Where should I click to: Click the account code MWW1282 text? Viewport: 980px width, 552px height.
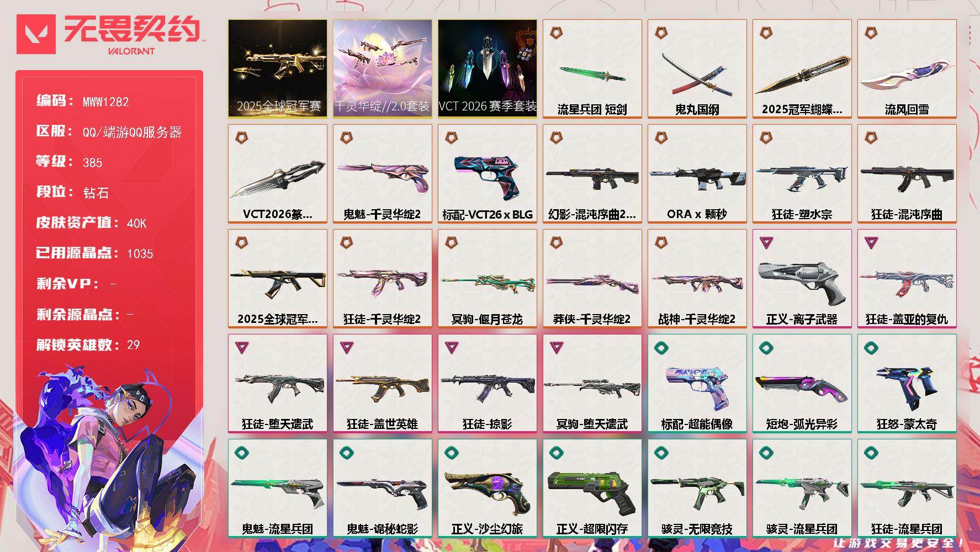click(x=105, y=102)
